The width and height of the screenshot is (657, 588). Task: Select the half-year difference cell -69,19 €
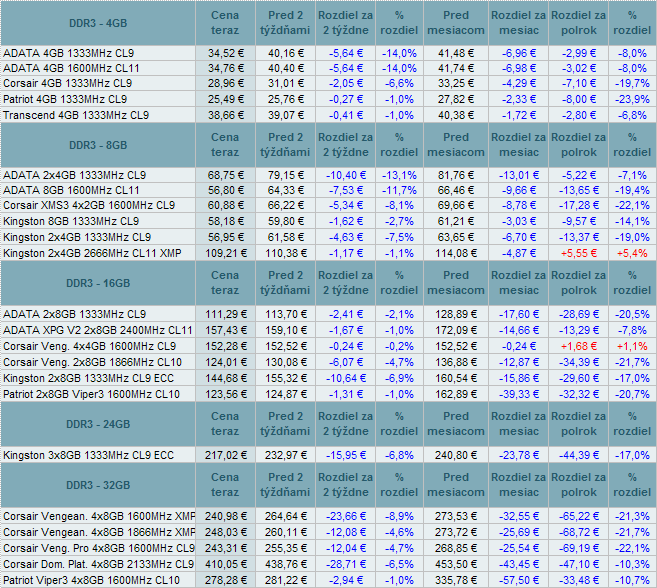point(578,548)
